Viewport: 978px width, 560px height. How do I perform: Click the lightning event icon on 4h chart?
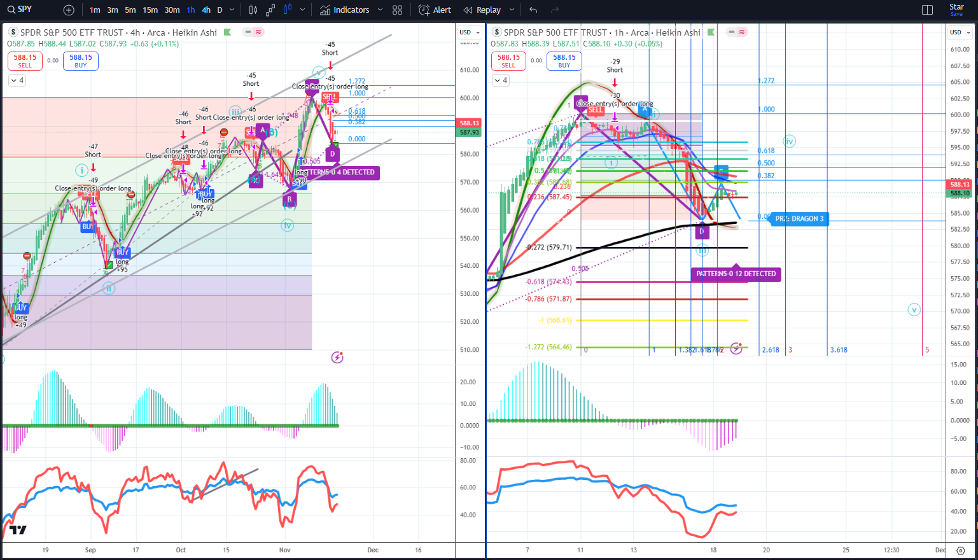(337, 358)
